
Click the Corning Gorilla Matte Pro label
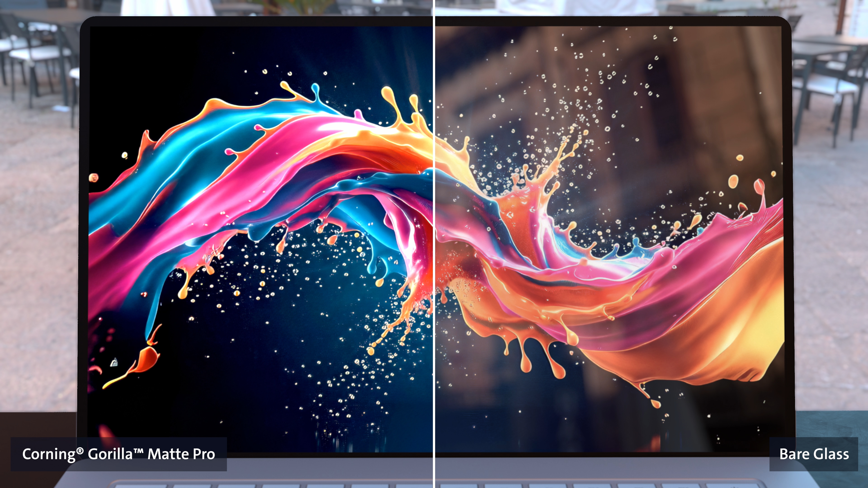click(x=119, y=454)
